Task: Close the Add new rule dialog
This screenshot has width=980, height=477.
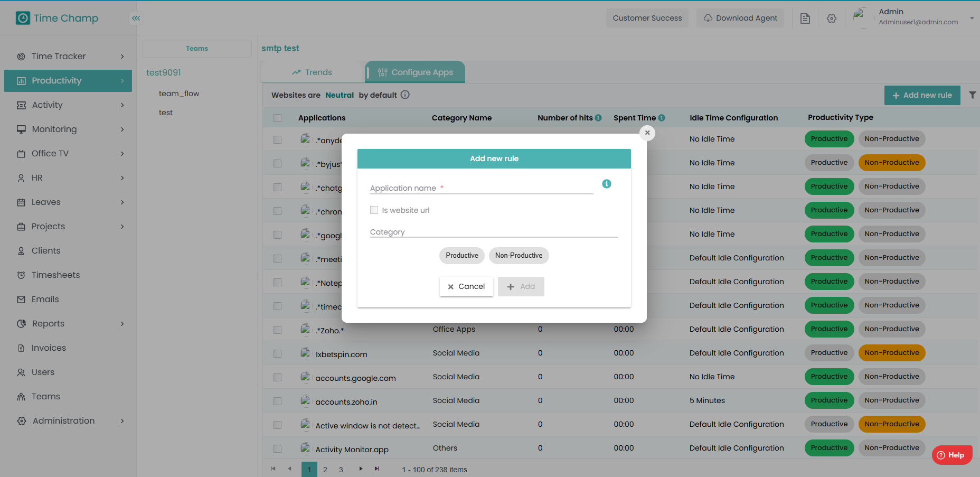Action: [647, 133]
